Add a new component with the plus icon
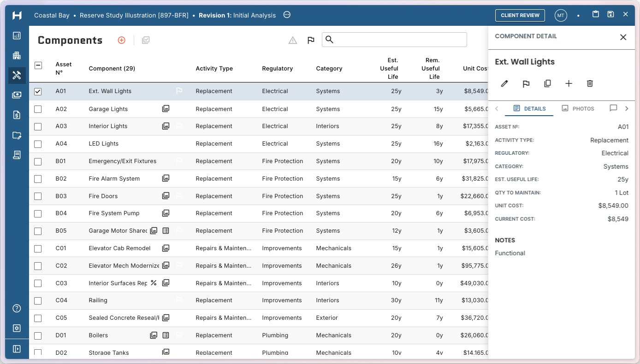This screenshot has height=364, width=640. [121, 40]
